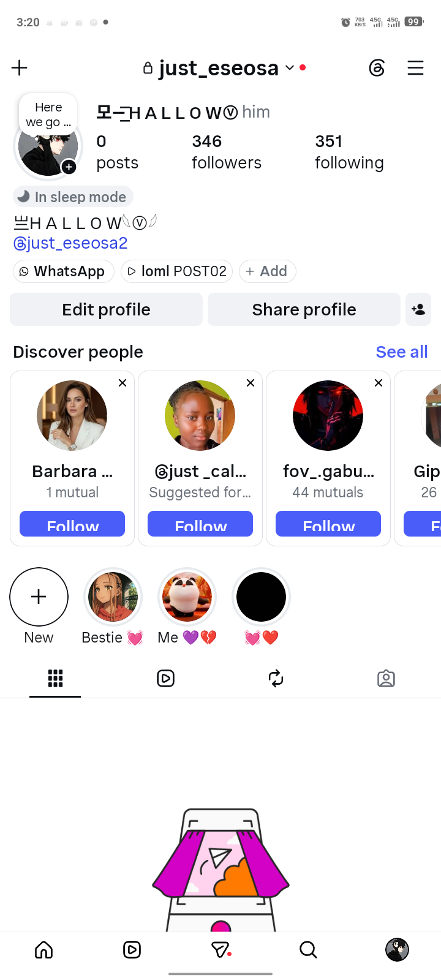
Task: Expand the just_eseosa account switcher chevron
Action: coord(290,68)
